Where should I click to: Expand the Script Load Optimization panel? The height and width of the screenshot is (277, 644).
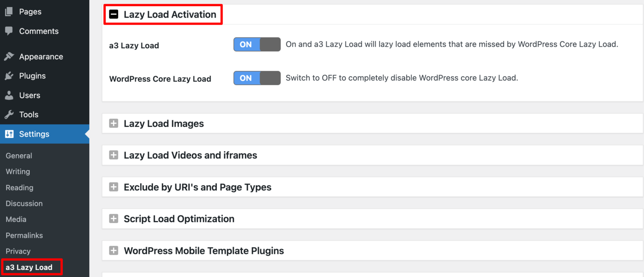point(113,218)
